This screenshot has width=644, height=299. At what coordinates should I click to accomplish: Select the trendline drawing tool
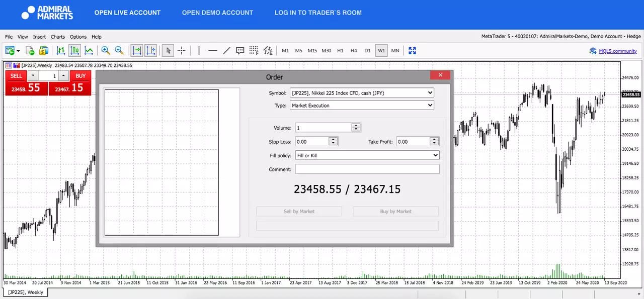click(226, 50)
